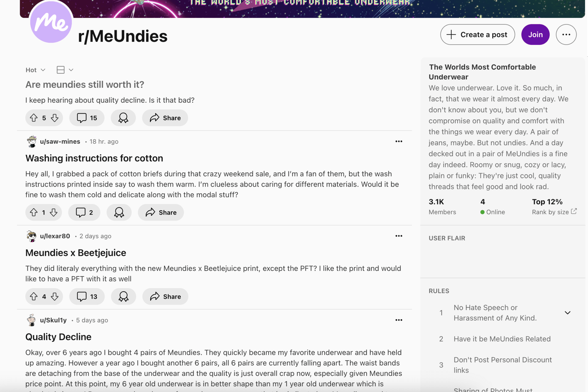The width and height of the screenshot is (588, 392).
Task: Downvote the "Washing instructions for cotton" post
Action: click(54, 213)
